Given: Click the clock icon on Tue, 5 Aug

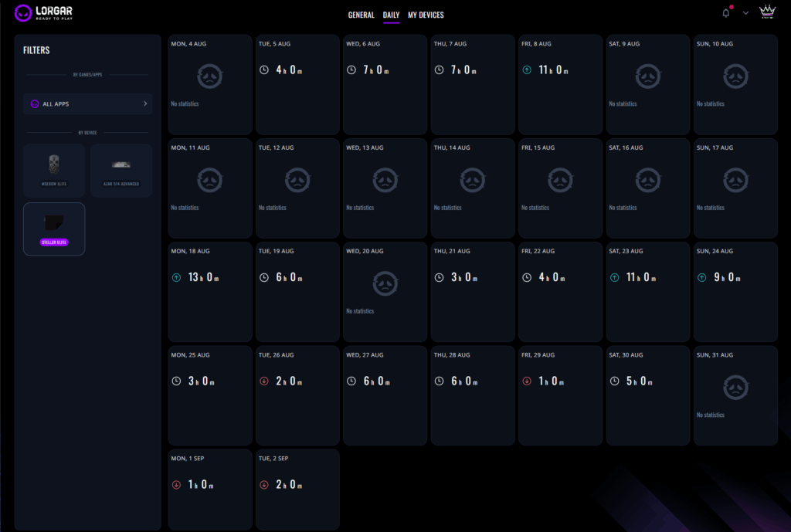Looking at the screenshot, I should 264,70.
